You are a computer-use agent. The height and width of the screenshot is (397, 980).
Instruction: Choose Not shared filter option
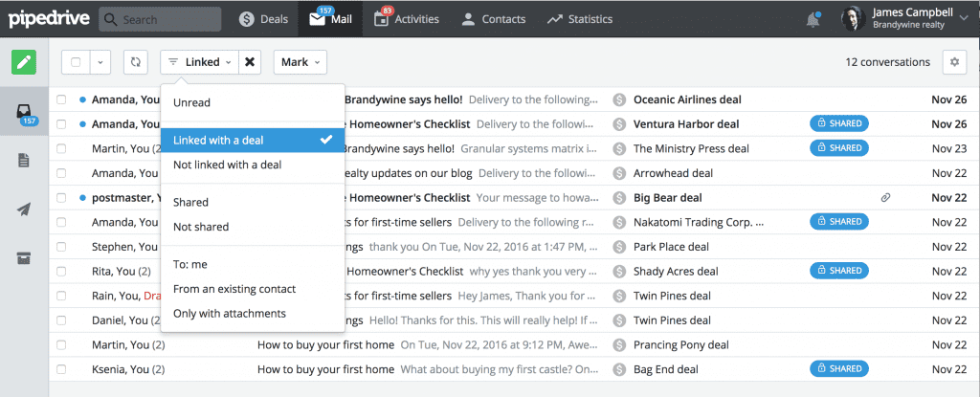(x=253, y=227)
